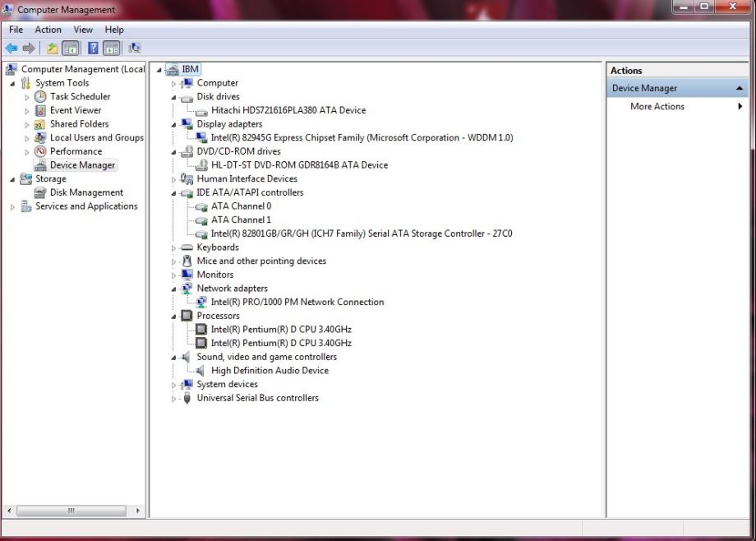756x541 pixels.
Task: Click the Task Scheduler clock icon
Action: point(40,96)
